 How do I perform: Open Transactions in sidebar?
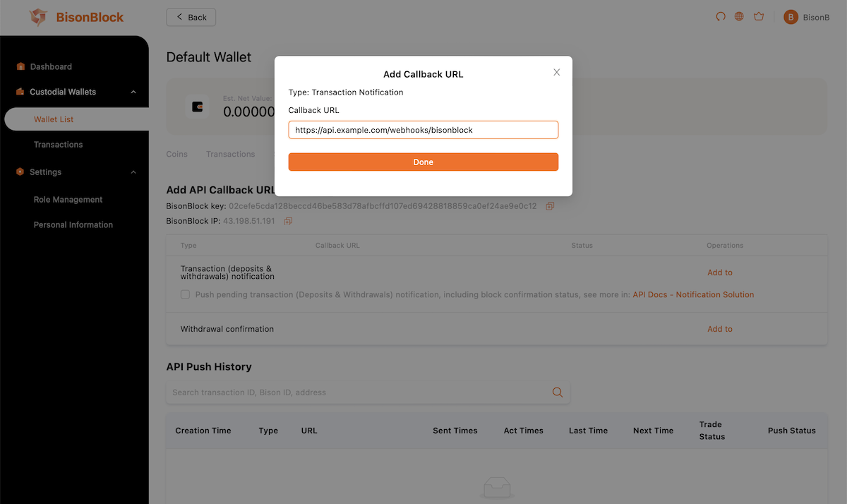point(58,145)
